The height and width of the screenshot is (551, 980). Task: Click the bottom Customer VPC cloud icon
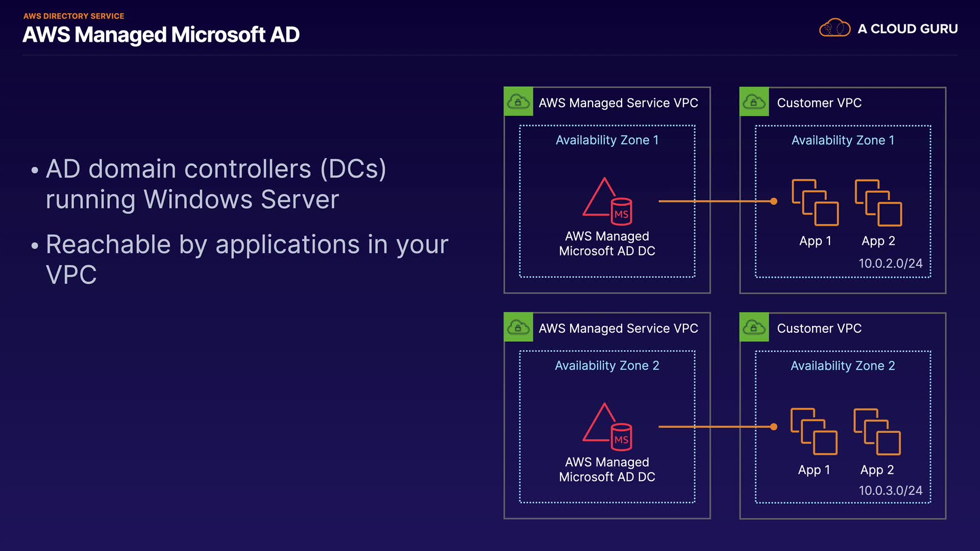coord(754,328)
